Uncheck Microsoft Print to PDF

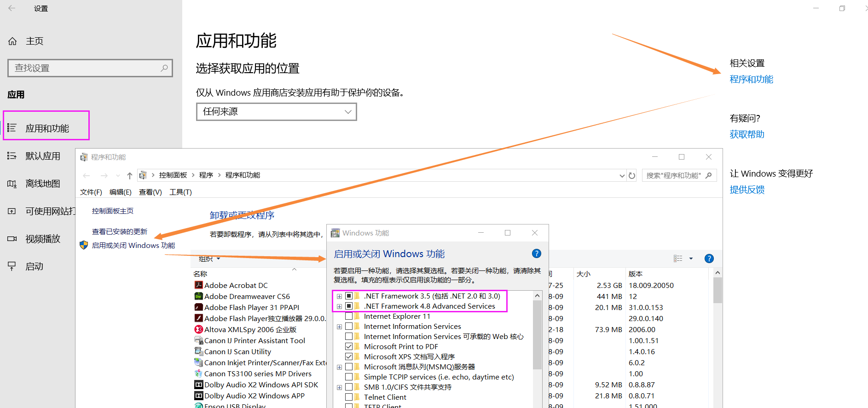349,347
